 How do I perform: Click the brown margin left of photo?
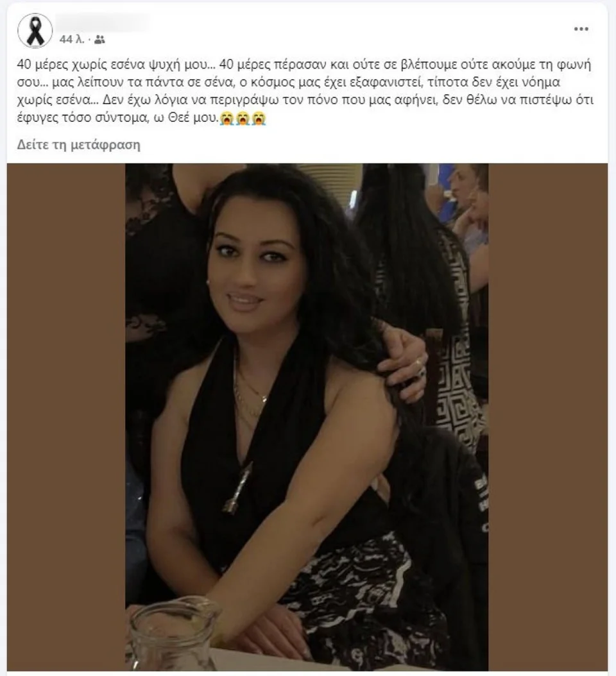point(66,417)
